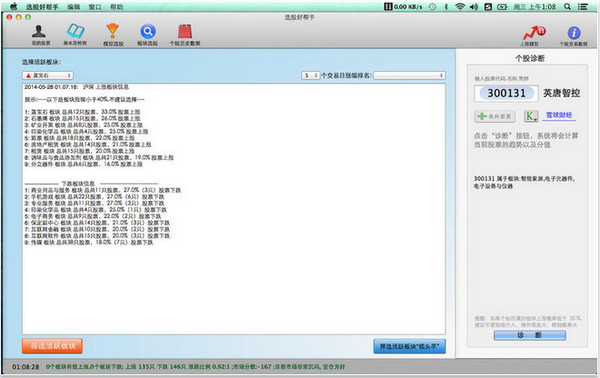
Task: Click the status bar time 01:08:28
Action: 25,367
